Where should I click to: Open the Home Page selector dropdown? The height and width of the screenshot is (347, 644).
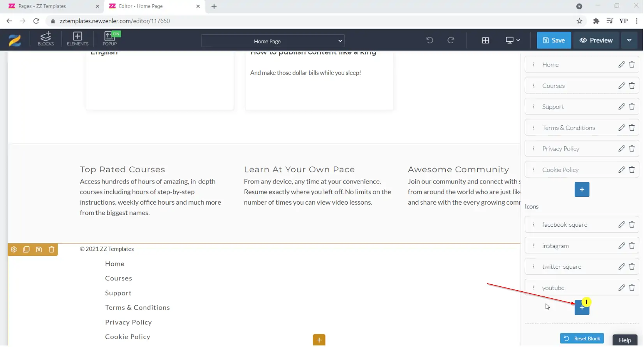[x=273, y=41]
